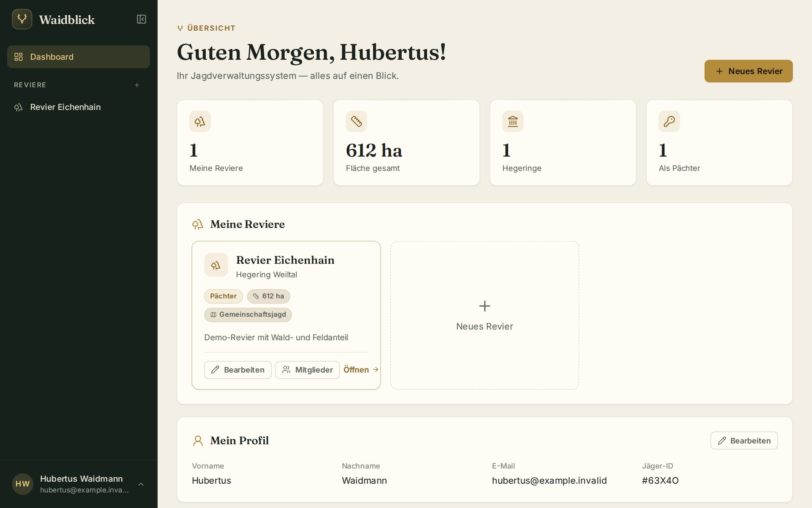Edit Revier Eichenhain with Bearbeiten button
This screenshot has width=812, height=508.
pos(238,370)
